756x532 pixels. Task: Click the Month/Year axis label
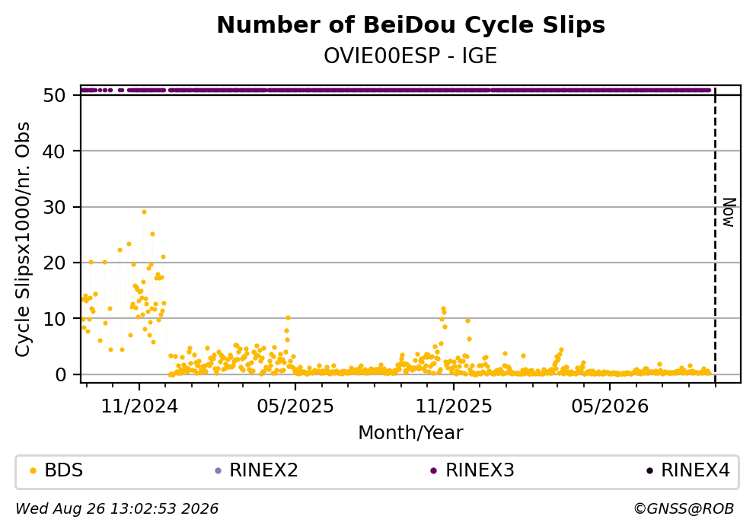(410, 433)
